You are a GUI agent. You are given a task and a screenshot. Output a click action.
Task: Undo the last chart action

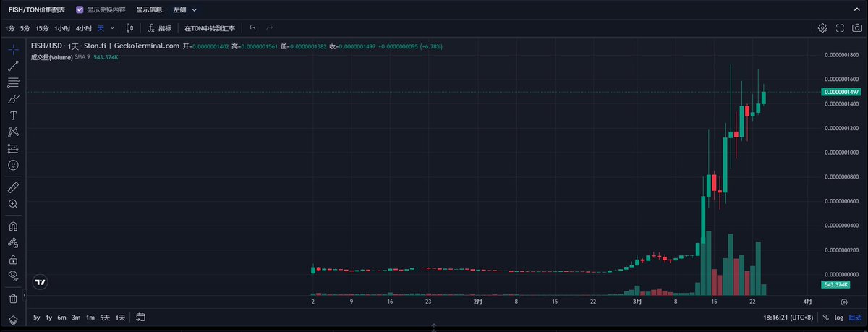tap(252, 28)
